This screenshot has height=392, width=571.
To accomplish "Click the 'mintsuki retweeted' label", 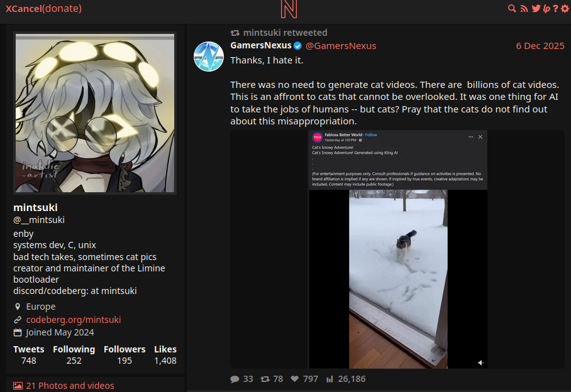I will click(285, 33).
